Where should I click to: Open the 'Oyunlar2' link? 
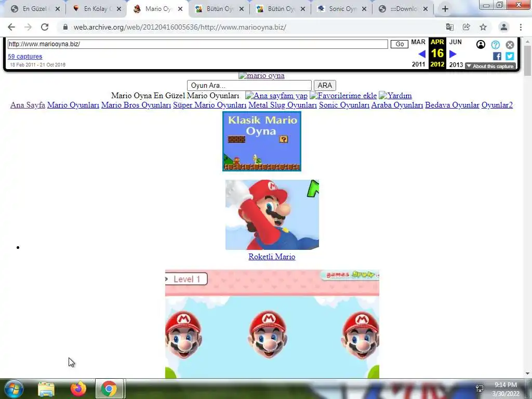[497, 105]
